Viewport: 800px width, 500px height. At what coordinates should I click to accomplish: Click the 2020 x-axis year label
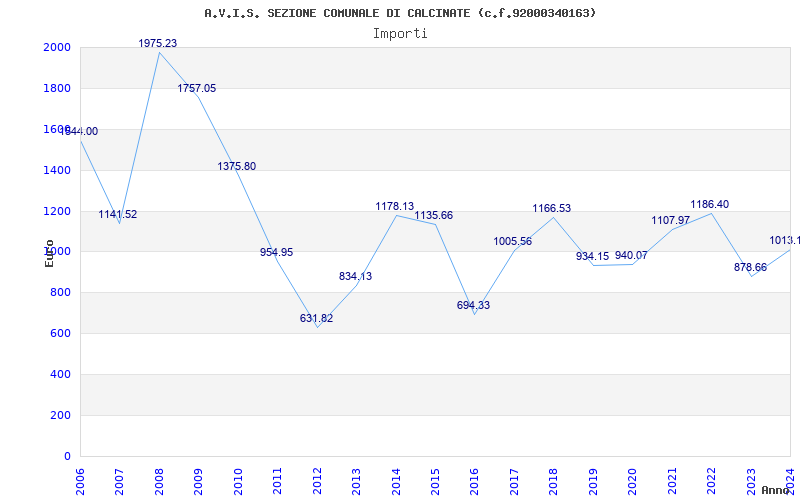point(633,482)
